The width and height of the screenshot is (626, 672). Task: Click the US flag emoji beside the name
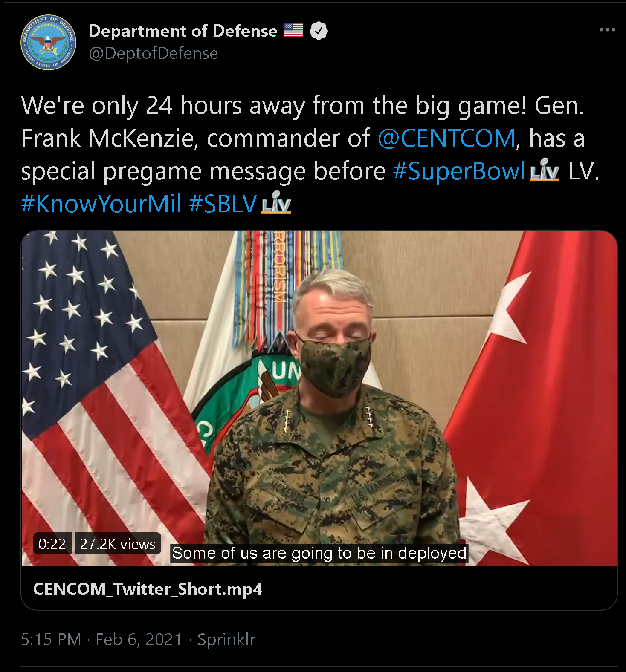pyautogui.click(x=293, y=30)
